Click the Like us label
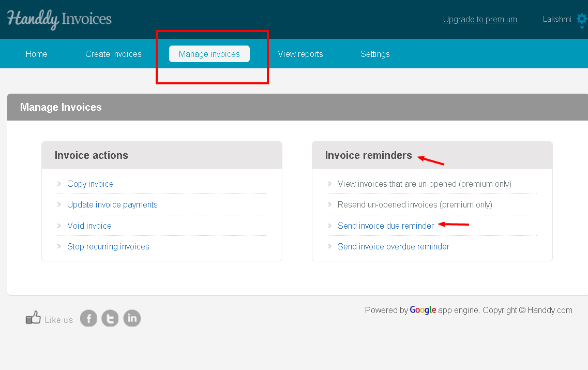588x370 pixels. 59,320
